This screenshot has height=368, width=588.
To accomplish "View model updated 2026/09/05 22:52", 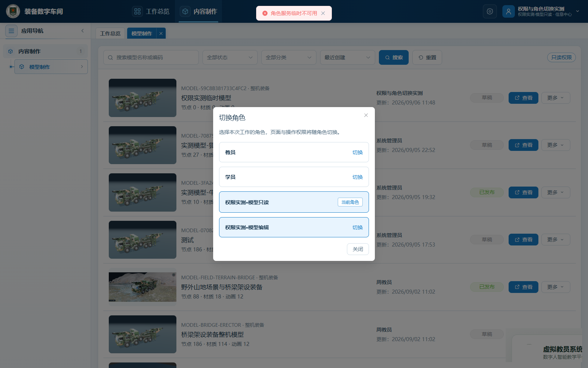I will [523, 145].
